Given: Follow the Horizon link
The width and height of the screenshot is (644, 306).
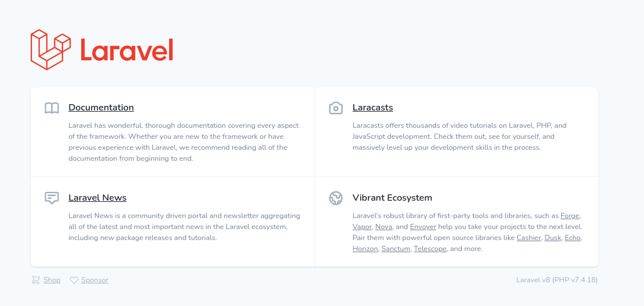Looking at the screenshot, I should coord(365,249).
